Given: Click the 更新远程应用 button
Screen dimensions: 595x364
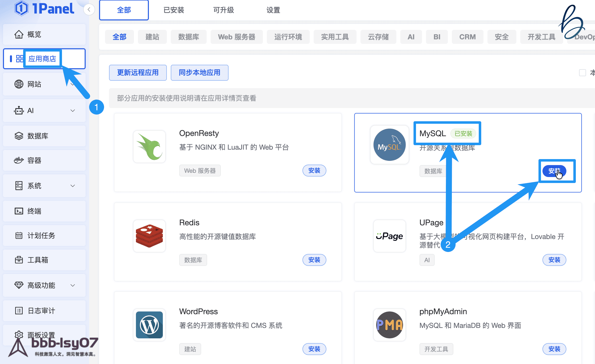Looking at the screenshot, I should [x=138, y=73].
